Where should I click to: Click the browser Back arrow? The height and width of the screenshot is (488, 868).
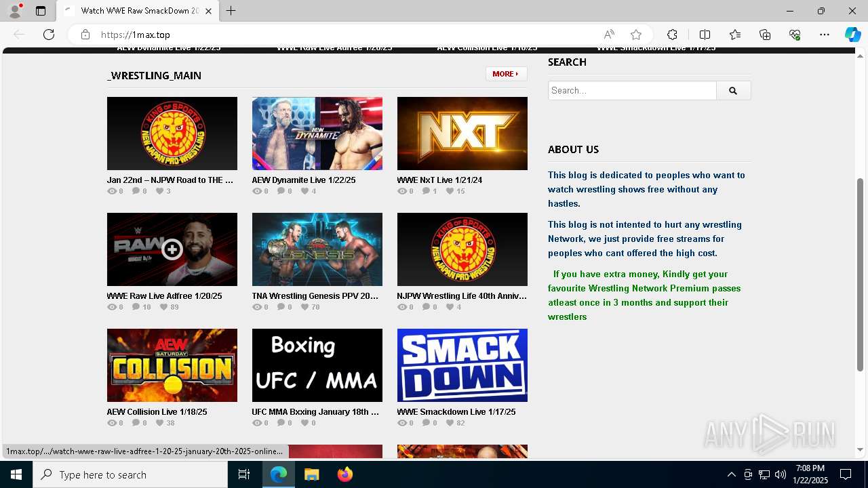click(19, 35)
